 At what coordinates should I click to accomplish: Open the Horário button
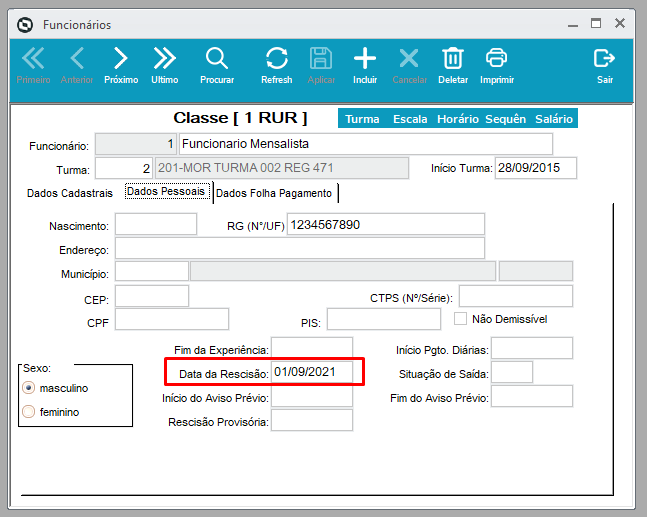pyautogui.click(x=458, y=119)
